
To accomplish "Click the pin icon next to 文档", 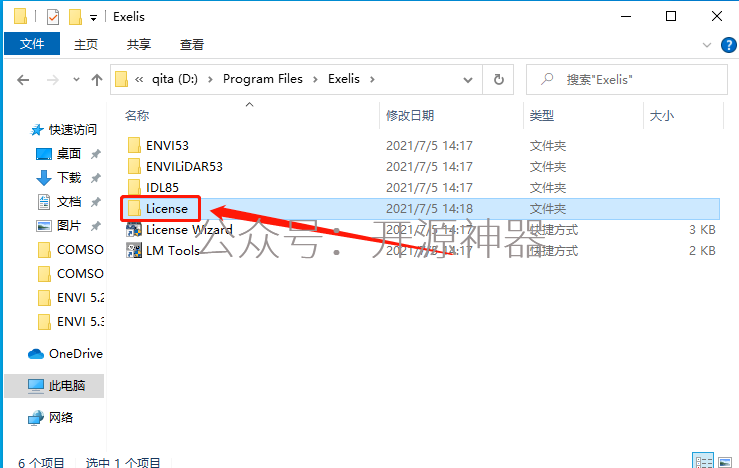I will point(96,202).
